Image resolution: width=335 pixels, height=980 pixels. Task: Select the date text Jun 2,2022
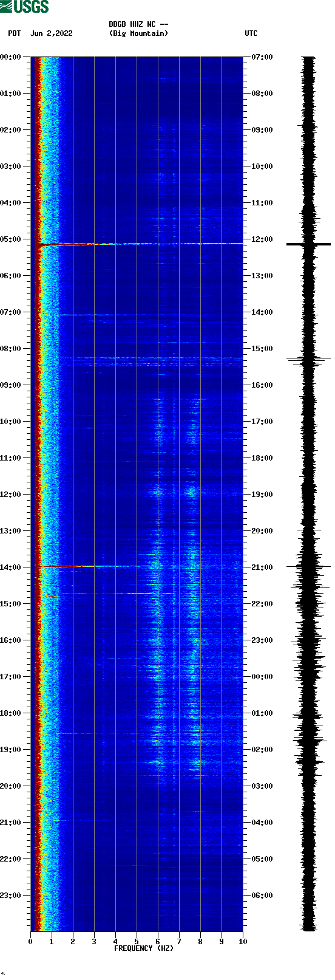point(52,33)
